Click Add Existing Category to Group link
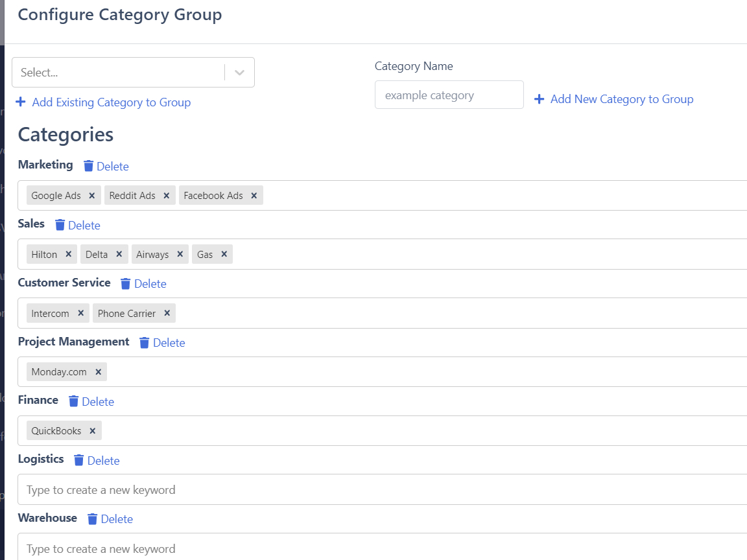This screenshot has width=747, height=560. point(111,102)
